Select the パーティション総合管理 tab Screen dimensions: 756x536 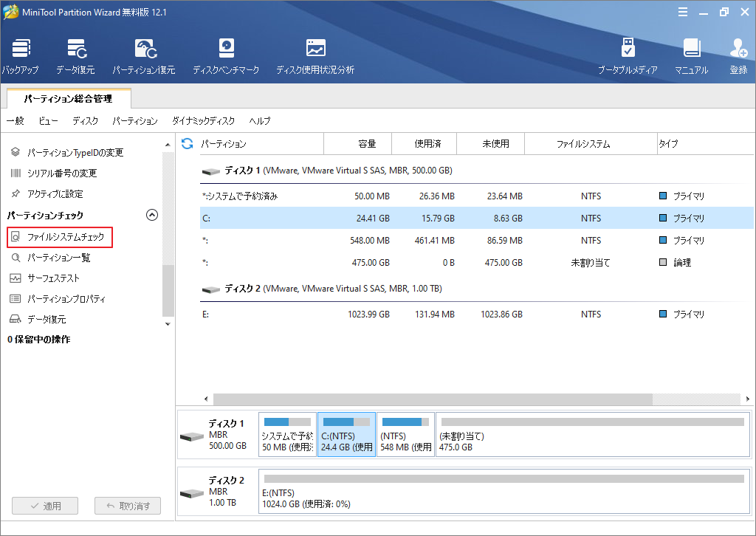[x=69, y=98]
